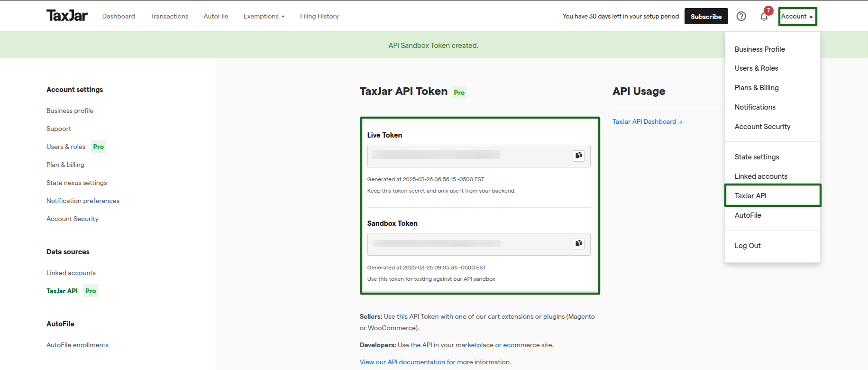Click Sandbox Token generated timestamp text

[427, 268]
